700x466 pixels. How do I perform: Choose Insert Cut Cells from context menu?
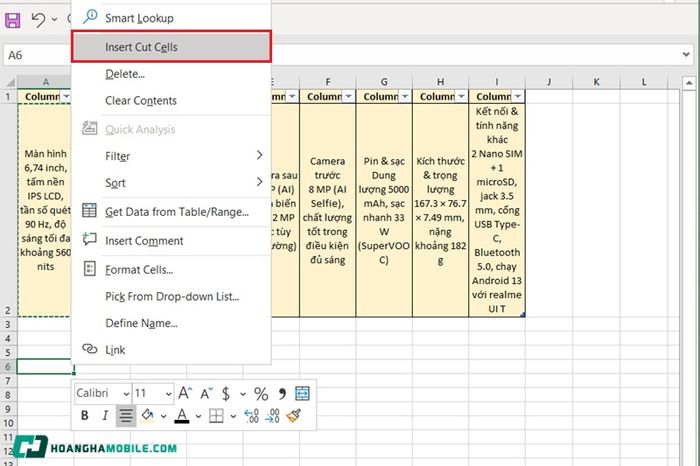(171, 47)
